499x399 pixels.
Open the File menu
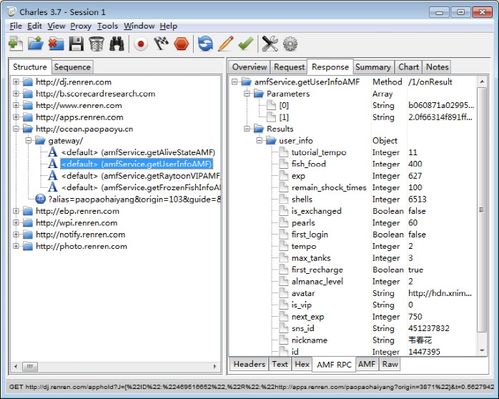point(16,26)
